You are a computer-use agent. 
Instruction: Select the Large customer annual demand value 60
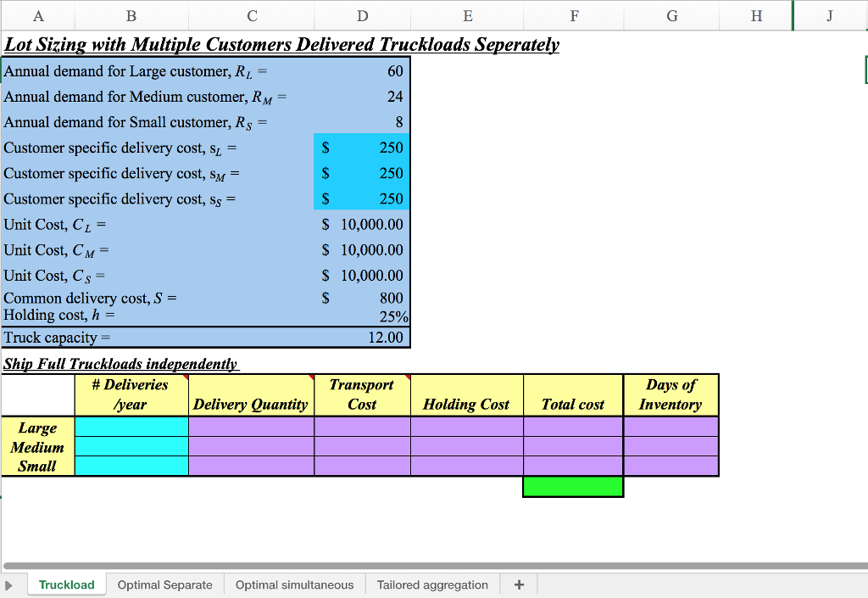(x=362, y=71)
